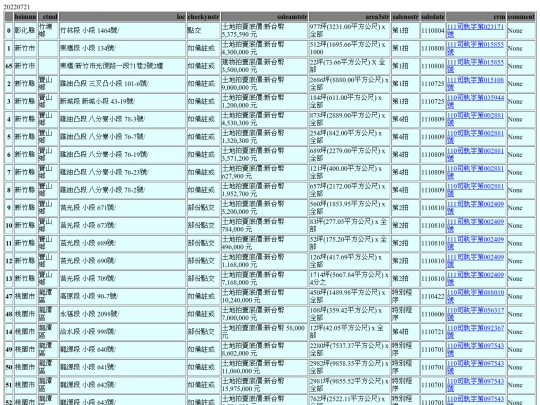Screen dimensions: 540x405
Task: Click the loc column header
Action: click(122, 17)
